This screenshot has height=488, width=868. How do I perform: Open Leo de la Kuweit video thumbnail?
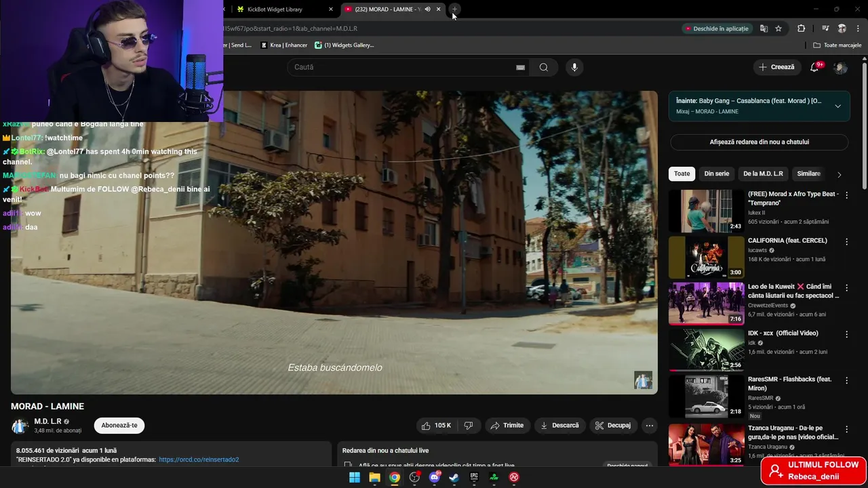click(707, 304)
